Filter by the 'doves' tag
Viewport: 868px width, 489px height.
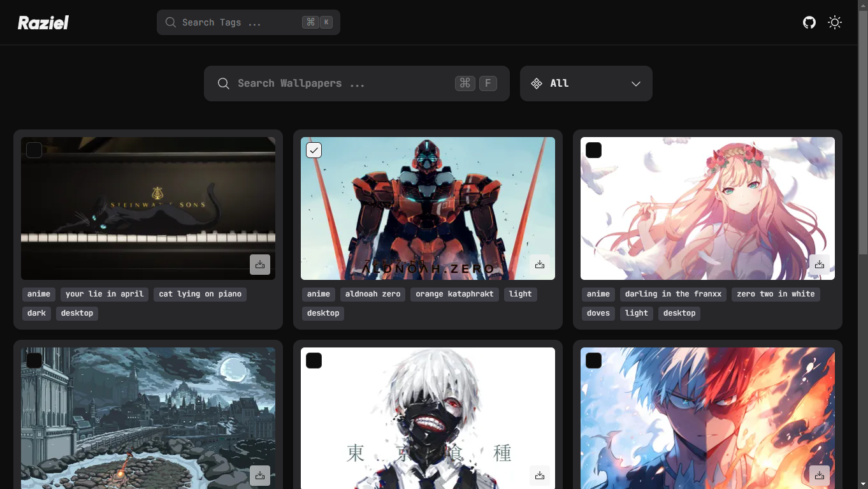click(598, 313)
